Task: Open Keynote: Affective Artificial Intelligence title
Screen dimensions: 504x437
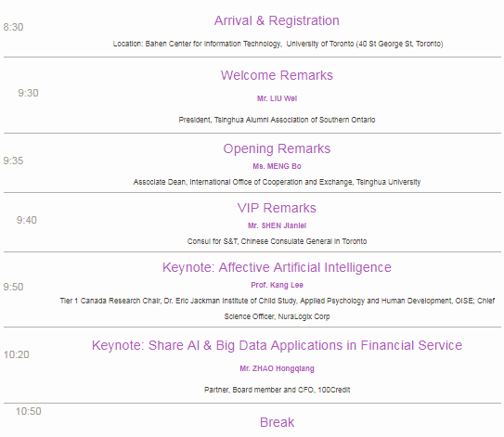Action: tap(277, 267)
